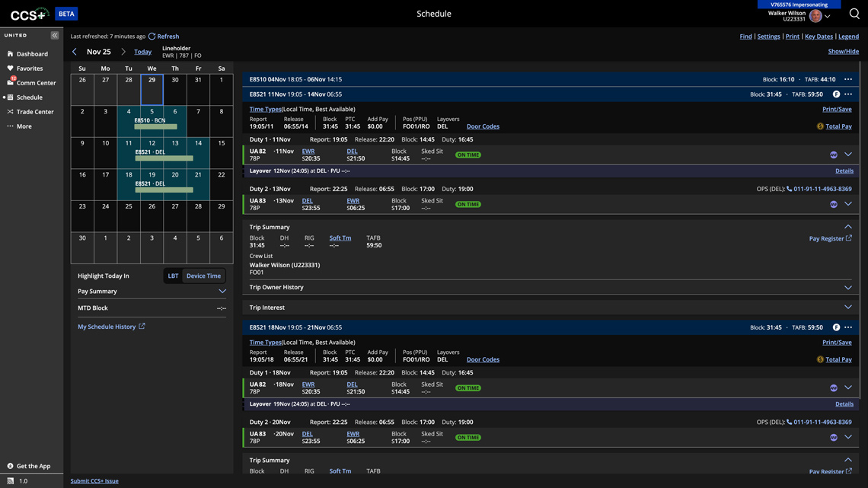Expand the Pay Summary section

click(x=221, y=290)
